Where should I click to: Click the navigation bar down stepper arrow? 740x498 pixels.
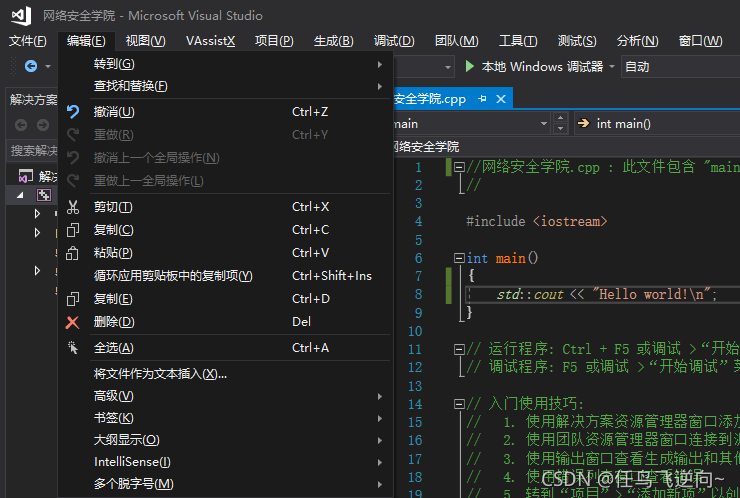tap(560, 129)
